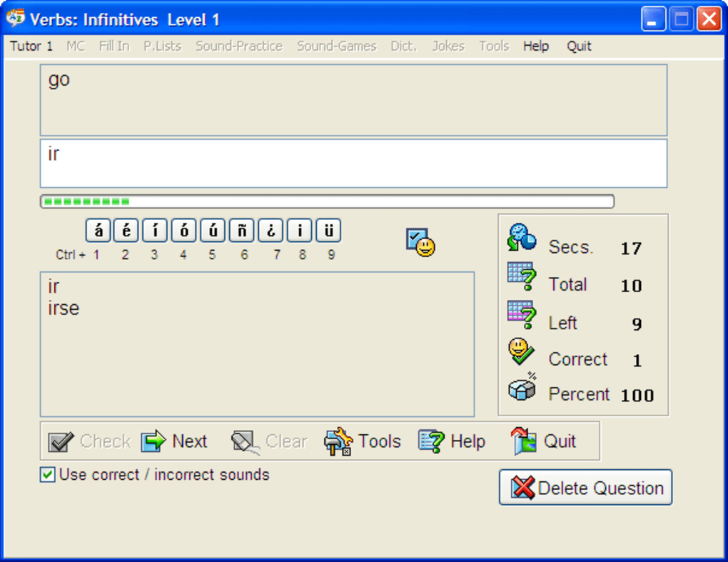Image resolution: width=728 pixels, height=562 pixels.
Task: Insert the inverted question mark ¿
Action: coord(271,231)
